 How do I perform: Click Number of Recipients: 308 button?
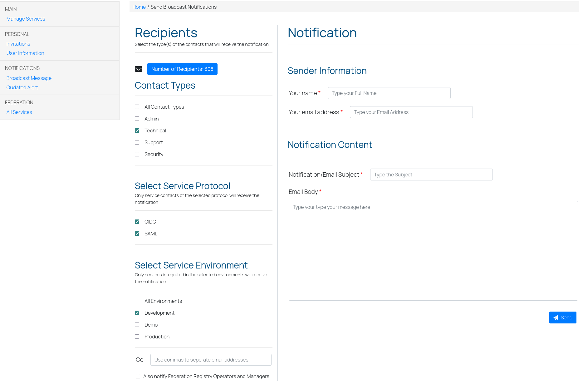[182, 69]
